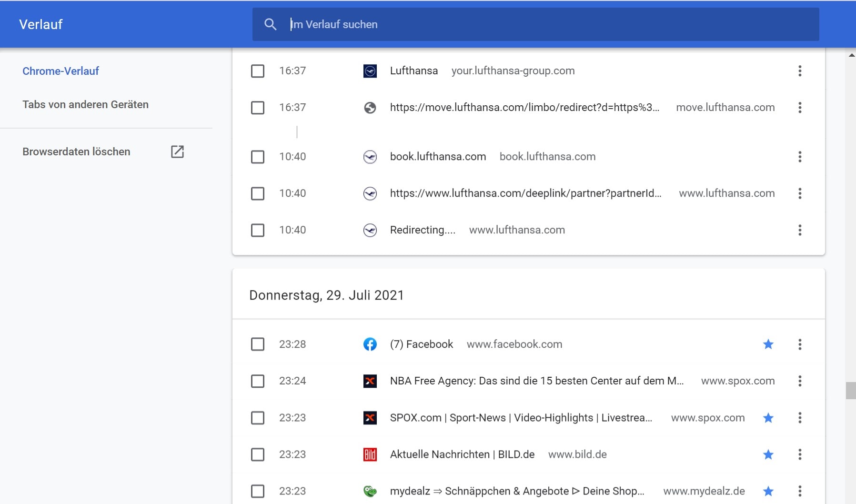Click timestamp 23:28 on Facebook row
Screen dimensions: 856x504
click(x=292, y=344)
